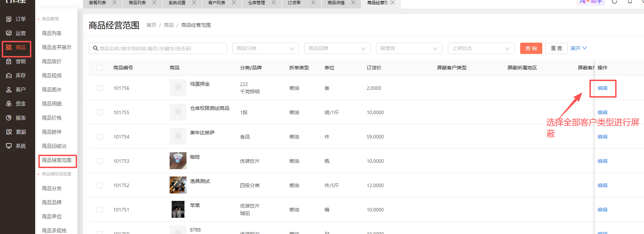Check the row for product 101751

click(100, 210)
